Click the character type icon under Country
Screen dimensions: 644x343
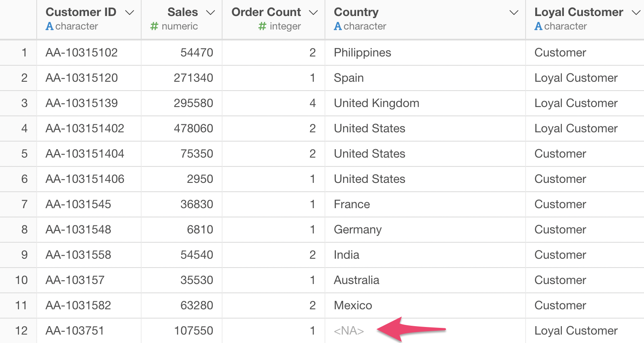[338, 26]
